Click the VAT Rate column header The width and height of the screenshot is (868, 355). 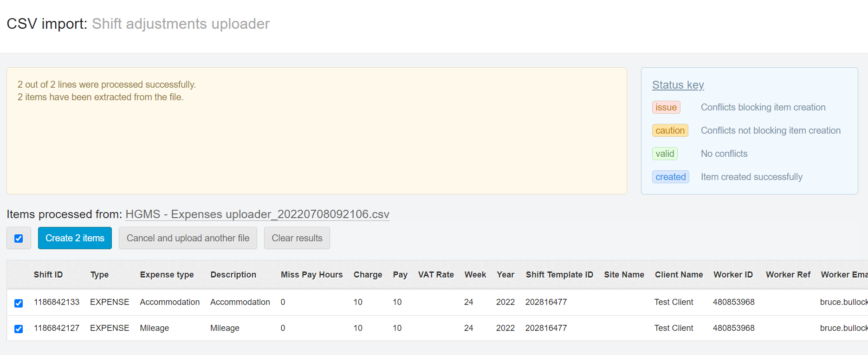click(435, 275)
